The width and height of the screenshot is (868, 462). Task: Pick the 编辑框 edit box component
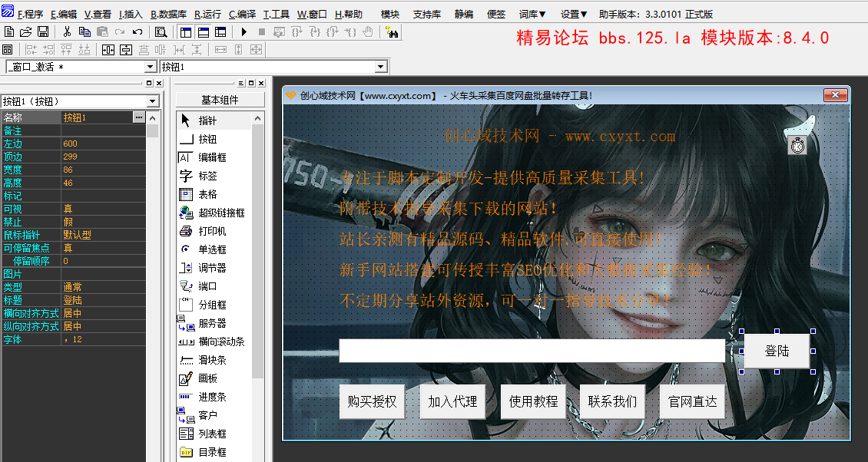click(x=214, y=157)
